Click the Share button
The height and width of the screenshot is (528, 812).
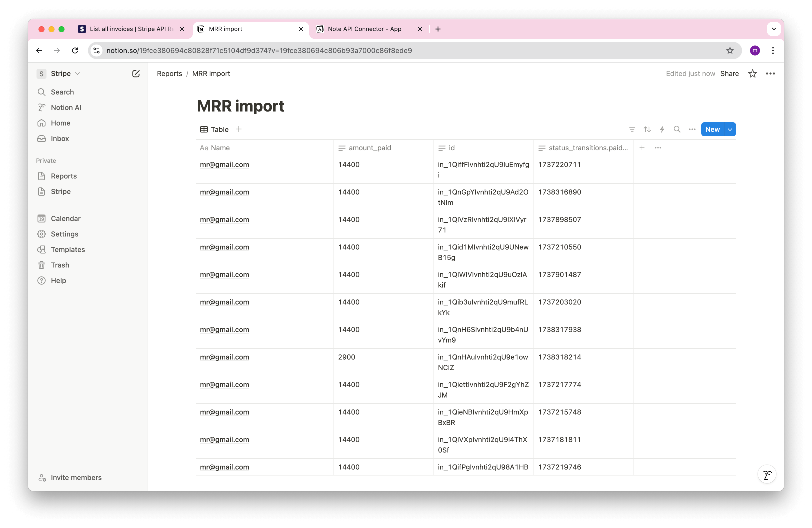click(x=729, y=74)
